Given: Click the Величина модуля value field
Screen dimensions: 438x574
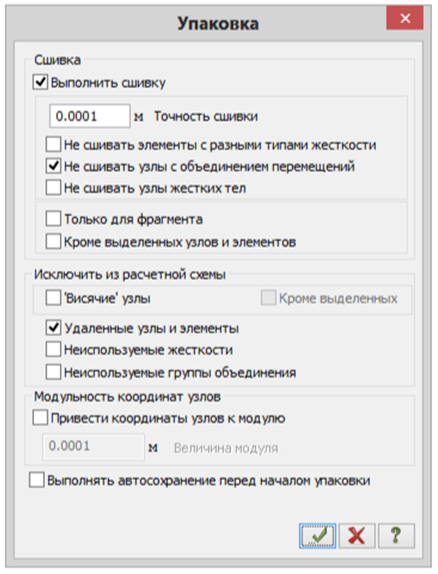Looking at the screenshot, I should [93, 447].
